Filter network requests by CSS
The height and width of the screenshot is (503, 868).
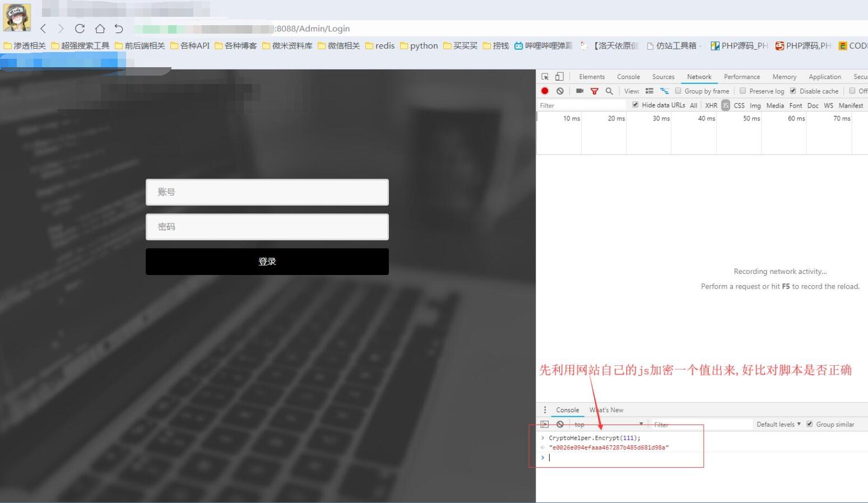[x=739, y=105]
